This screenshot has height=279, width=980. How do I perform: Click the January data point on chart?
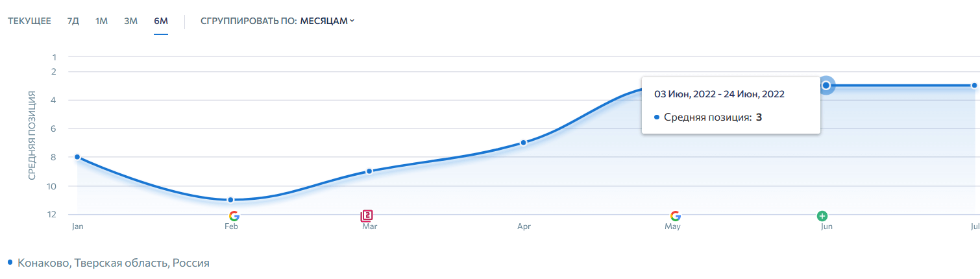[x=77, y=157]
